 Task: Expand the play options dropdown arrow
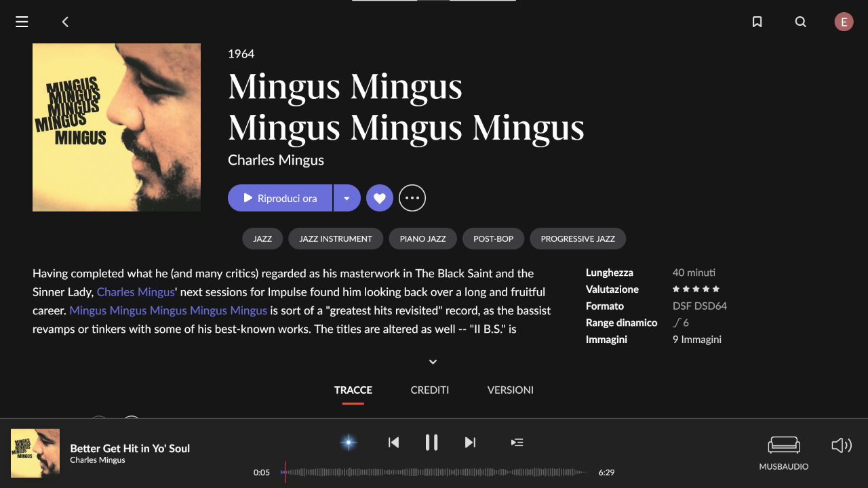tap(347, 198)
